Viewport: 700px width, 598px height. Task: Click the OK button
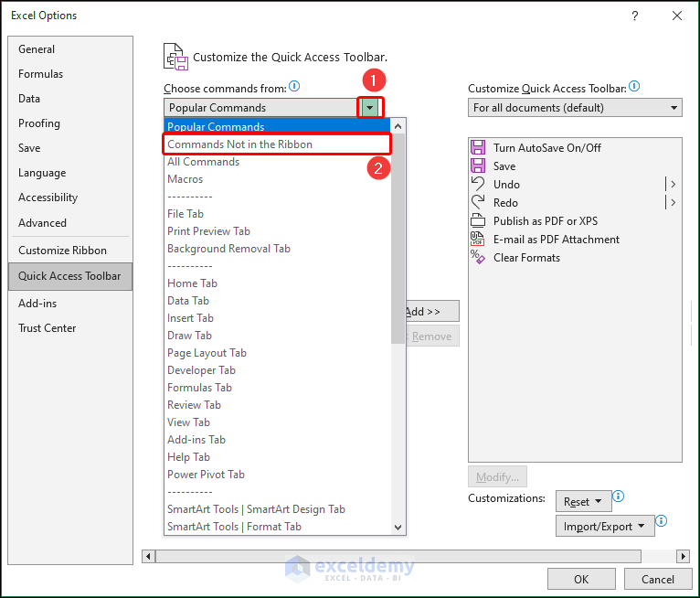(x=581, y=579)
